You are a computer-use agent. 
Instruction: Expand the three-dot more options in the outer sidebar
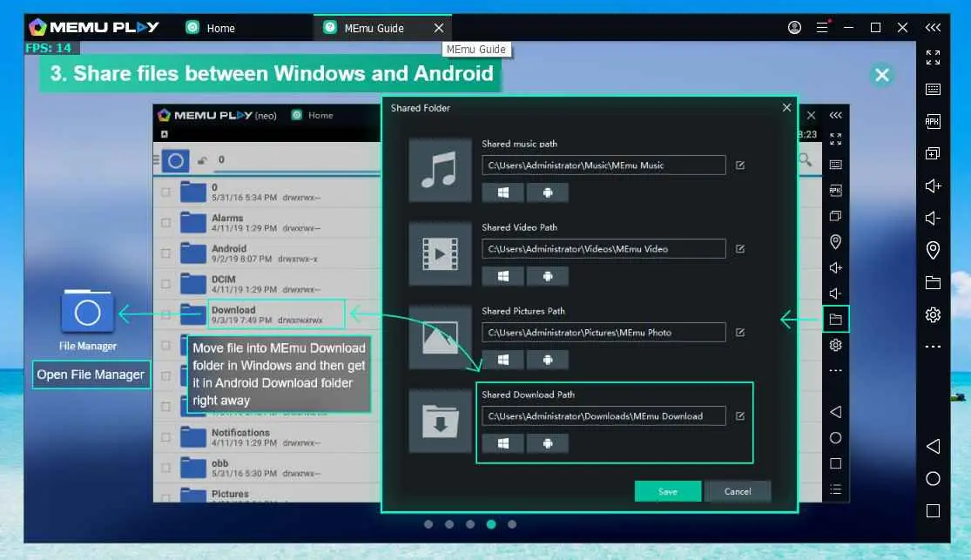pos(933,347)
